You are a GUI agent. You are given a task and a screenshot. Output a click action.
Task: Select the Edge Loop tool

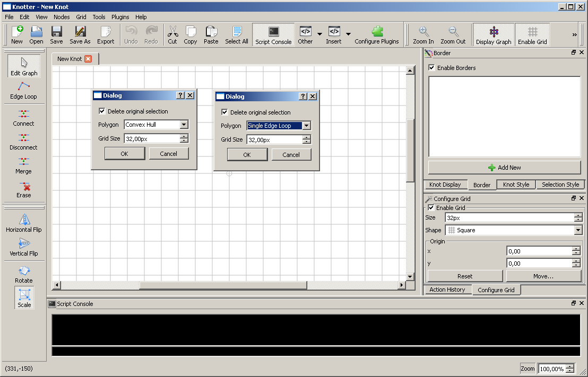[x=24, y=91]
